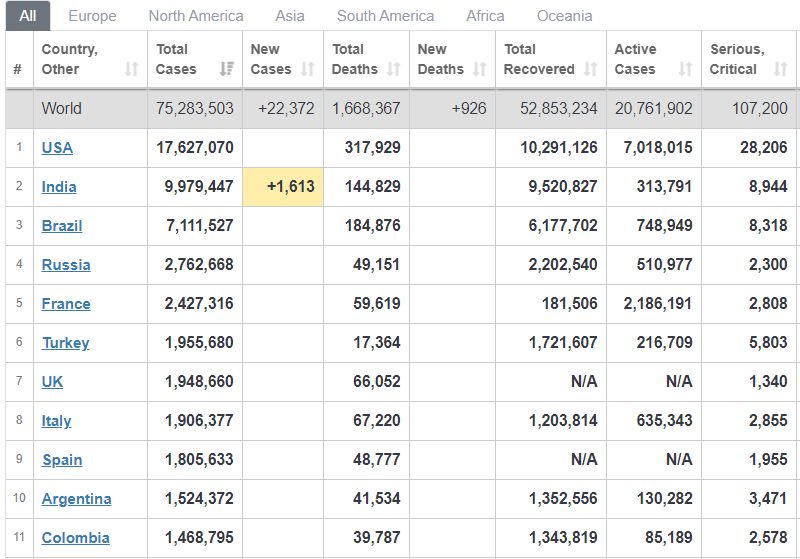Select Russia total cases 2,762,668

[x=199, y=265]
